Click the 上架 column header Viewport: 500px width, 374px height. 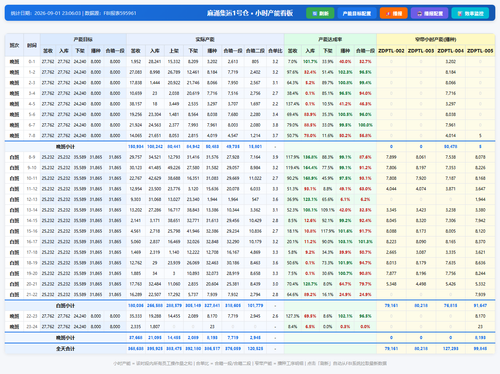pyautogui.click(x=174, y=51)
